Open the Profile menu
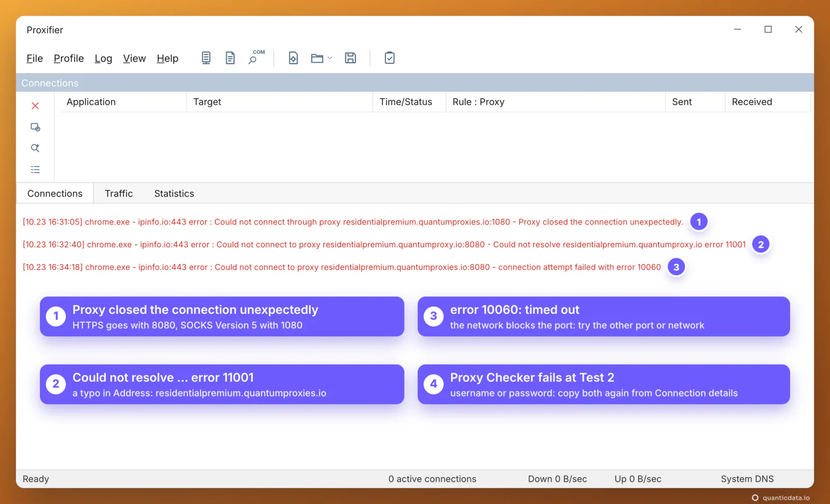This screenshot has height=504, width=830. pyautogui.click(x=68, y=59)
